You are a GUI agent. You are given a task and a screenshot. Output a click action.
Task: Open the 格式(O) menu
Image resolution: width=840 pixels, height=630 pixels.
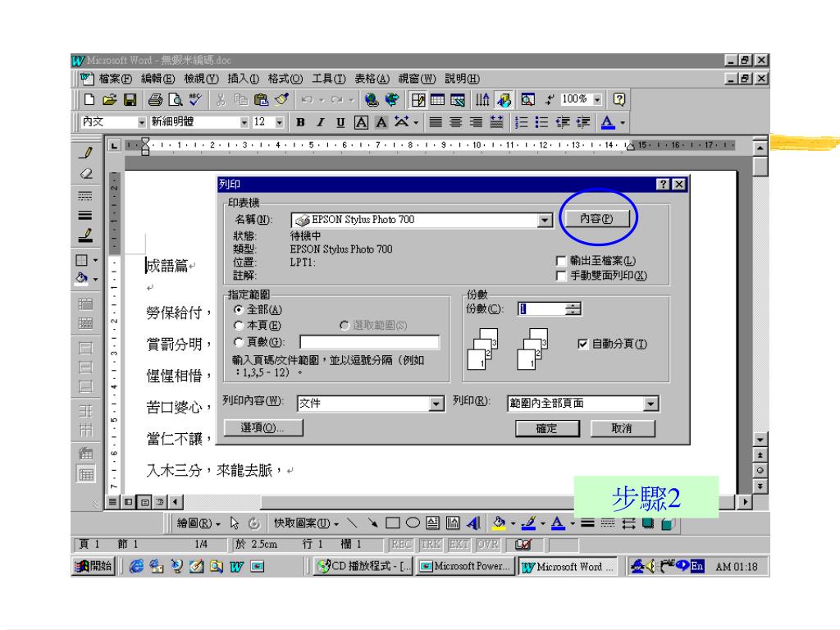[285, 79]
